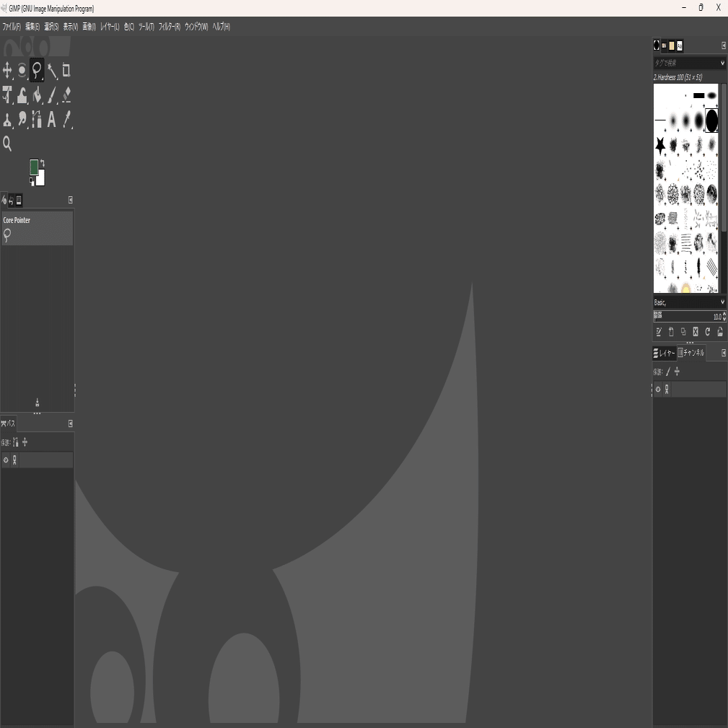Open the ウィンドウ(W) menu
The width and height of the screenshot is (728, 728).
[196, 27]
